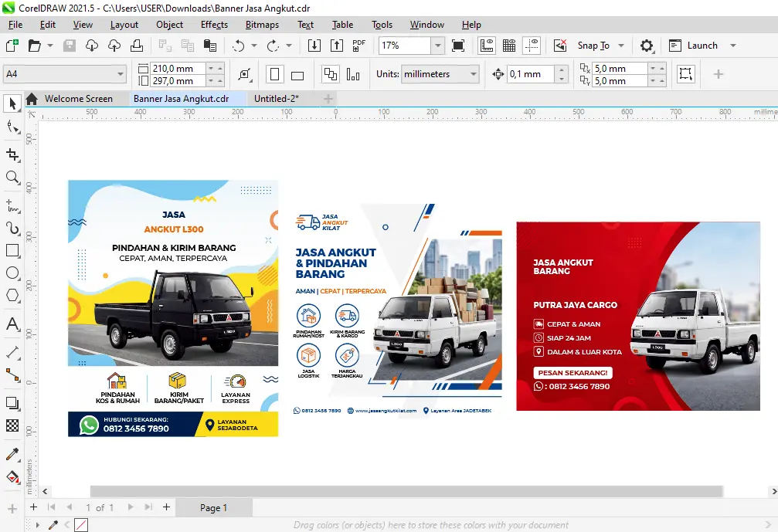Select the Polygon tool

click(x=12, y=296)
